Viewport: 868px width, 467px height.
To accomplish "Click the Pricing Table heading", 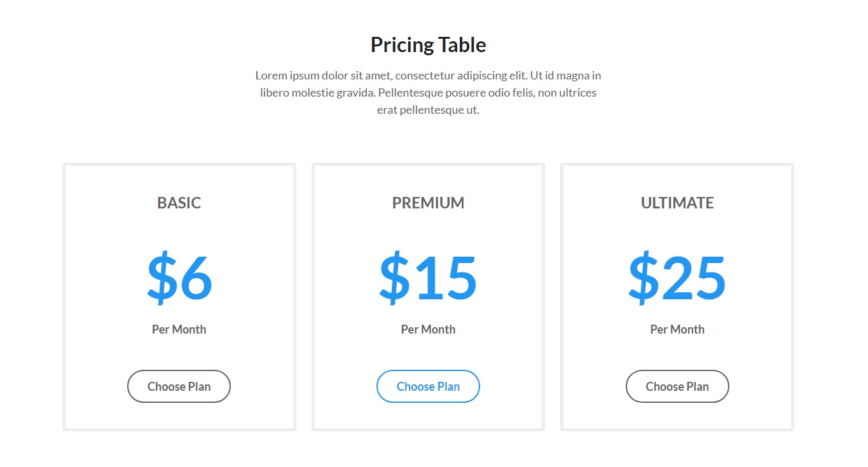I will click(428, 44).
